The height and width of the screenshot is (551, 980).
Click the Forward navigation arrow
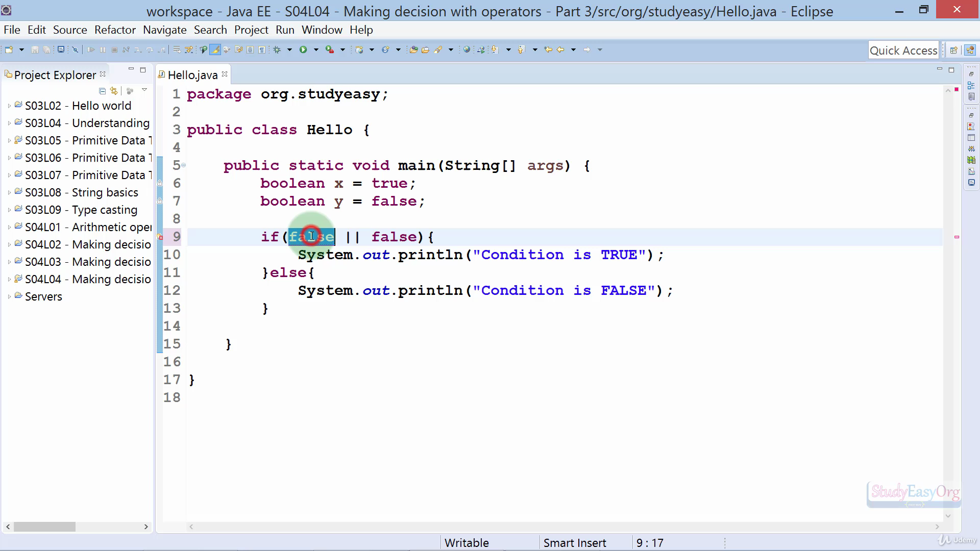point(586,49)
